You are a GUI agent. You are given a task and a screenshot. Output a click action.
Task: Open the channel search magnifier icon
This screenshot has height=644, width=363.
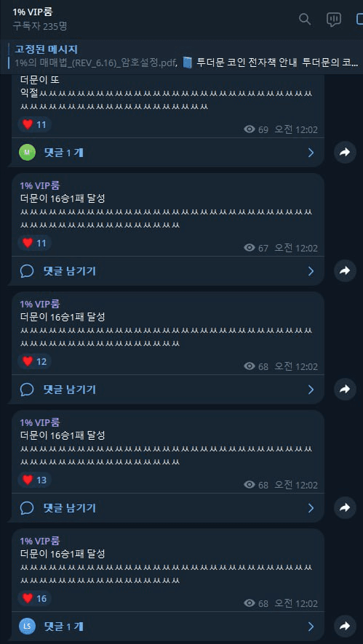305,19
